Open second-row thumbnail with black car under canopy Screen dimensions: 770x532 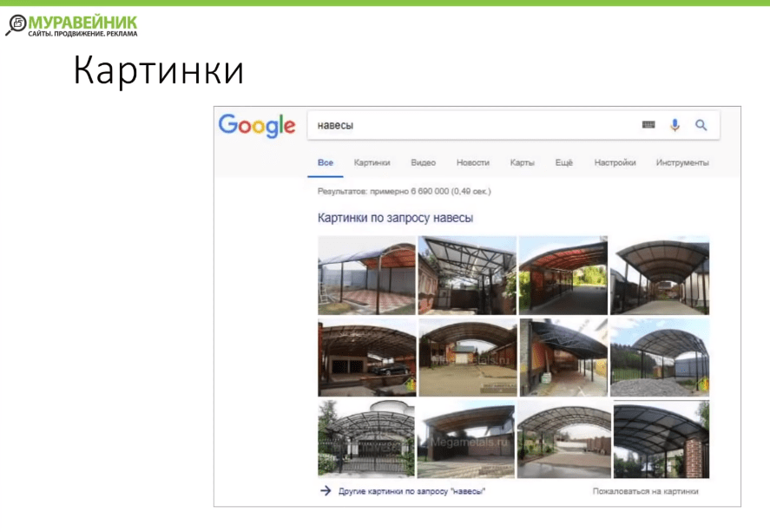point(367,358)
